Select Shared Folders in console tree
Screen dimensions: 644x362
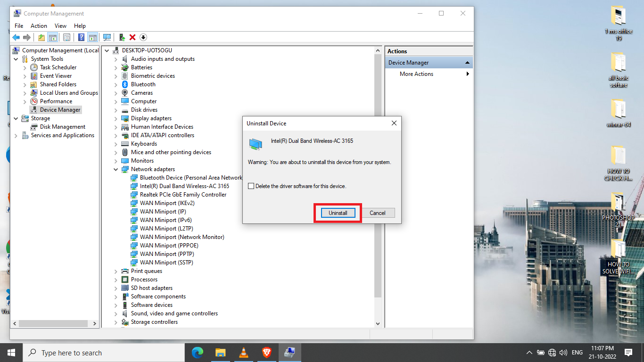pos(58,84)
